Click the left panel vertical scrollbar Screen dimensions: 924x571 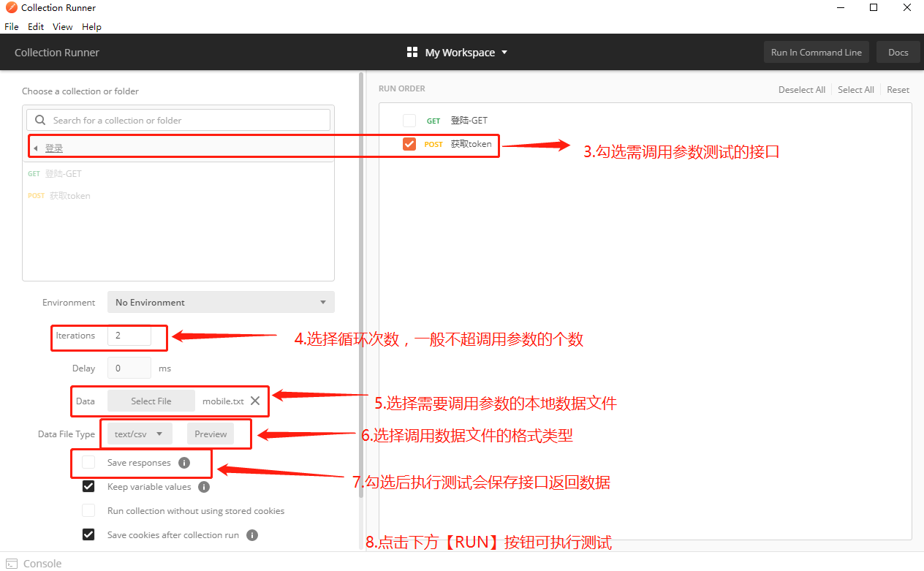[360, 285]
